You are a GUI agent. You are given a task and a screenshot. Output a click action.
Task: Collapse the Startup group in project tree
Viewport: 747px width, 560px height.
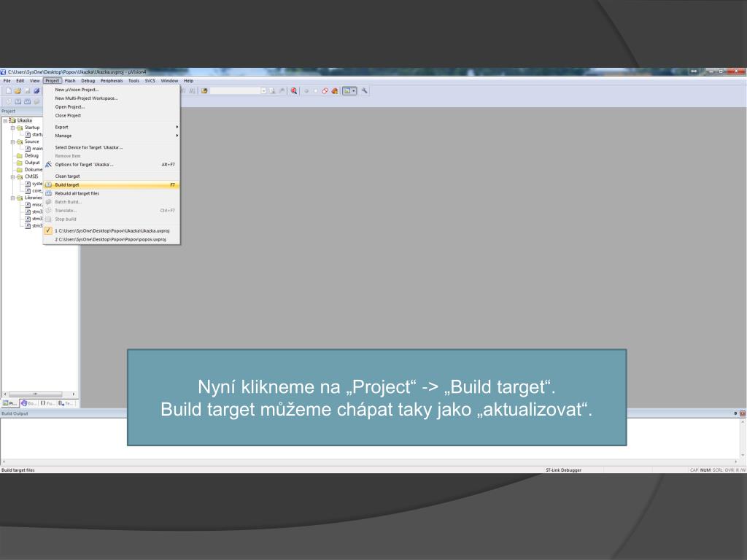(x=13, y=128)
